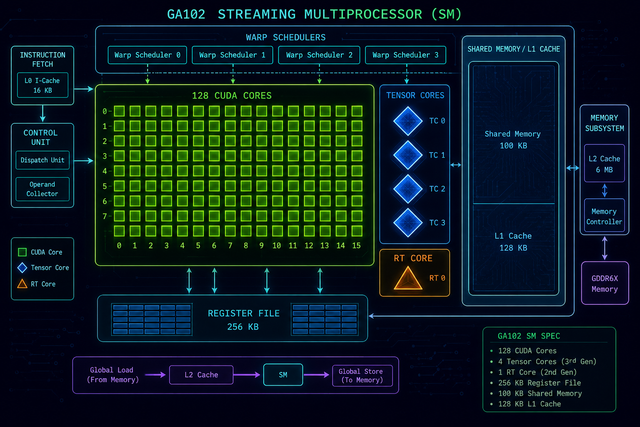Image resolution: width=640 pixels, height=427 pixels.
Task: Click the GA102 SM SPEC heading
Action: [529, 336]
